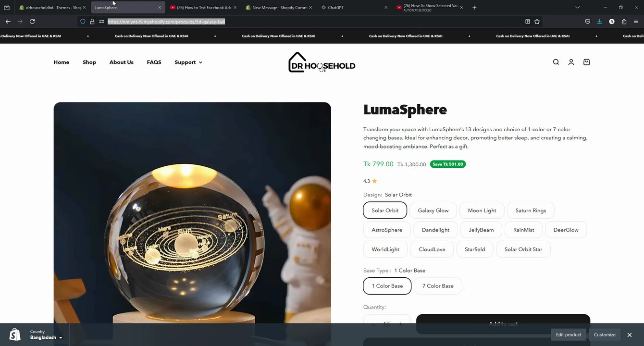644x346 pixels.
Task: Open browser downloads arrow icon
Action: pos(599,21)
